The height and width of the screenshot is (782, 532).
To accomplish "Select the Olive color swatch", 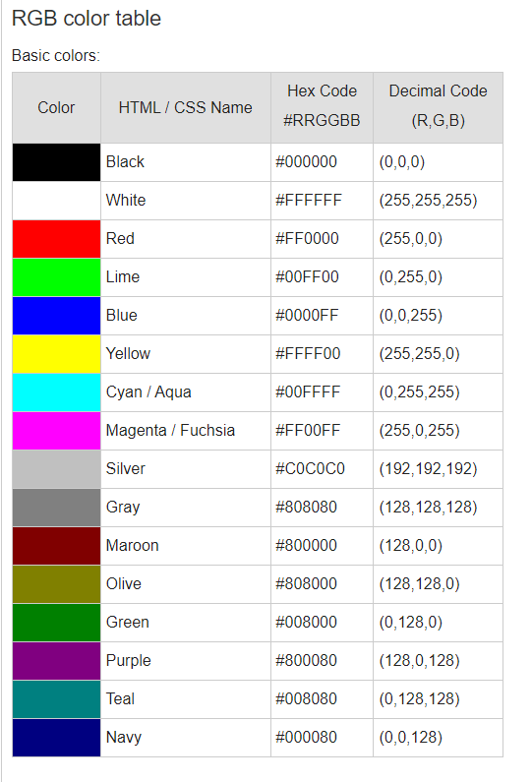I will (x=56, y=584).
